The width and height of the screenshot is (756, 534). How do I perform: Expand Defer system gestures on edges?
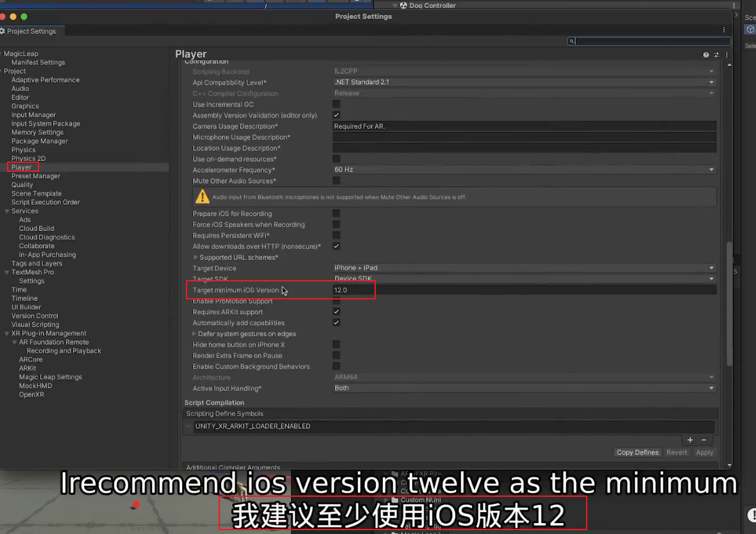pos(194,334)
